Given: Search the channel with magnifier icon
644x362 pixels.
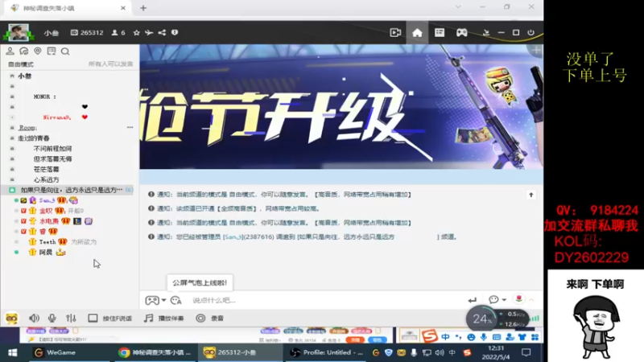Looking at the screenshot, I should (65, 51).
